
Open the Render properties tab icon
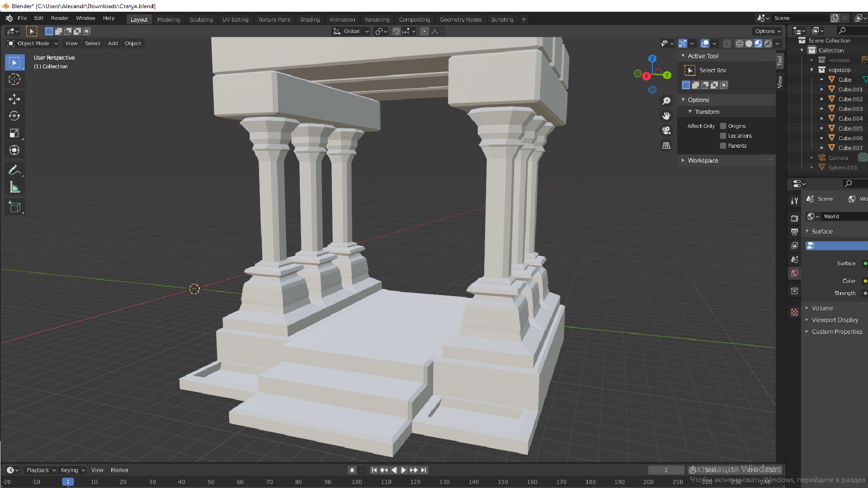click(794, 218)
